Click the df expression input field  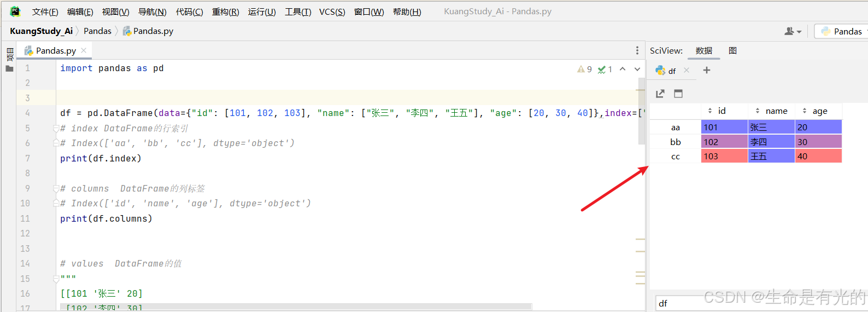pos(761,303)
